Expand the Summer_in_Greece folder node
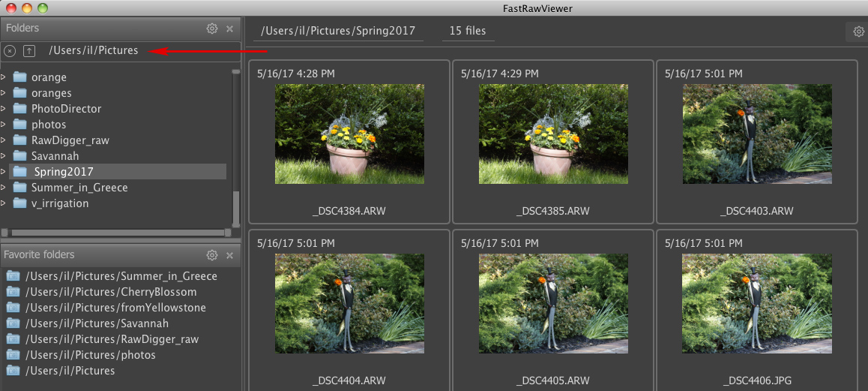 click(4, 188)
